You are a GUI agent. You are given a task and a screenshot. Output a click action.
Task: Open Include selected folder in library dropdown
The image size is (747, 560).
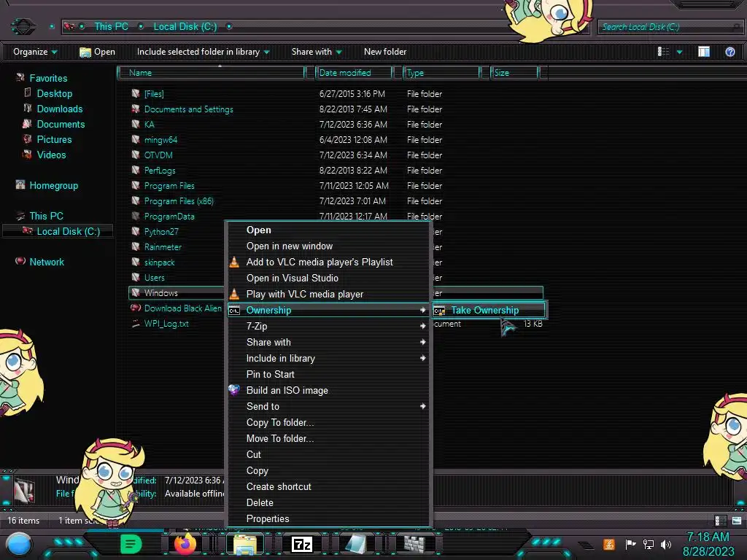[203, 52]
